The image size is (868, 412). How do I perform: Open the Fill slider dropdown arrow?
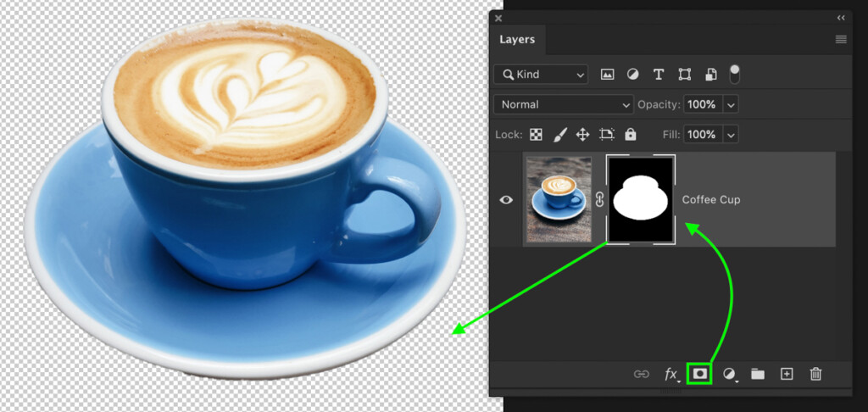pyautogui.click(x=731, y=135)
